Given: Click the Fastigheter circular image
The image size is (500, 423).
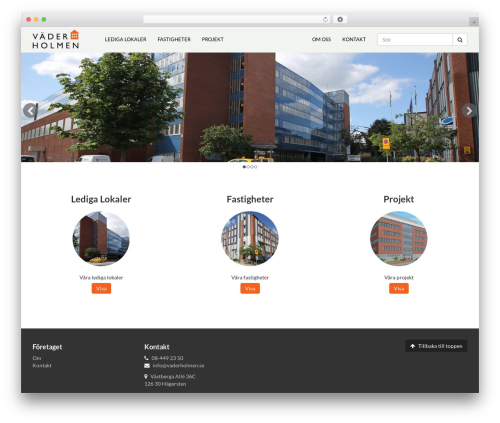Looking at the screenshot, I should (x=250, y=238).
